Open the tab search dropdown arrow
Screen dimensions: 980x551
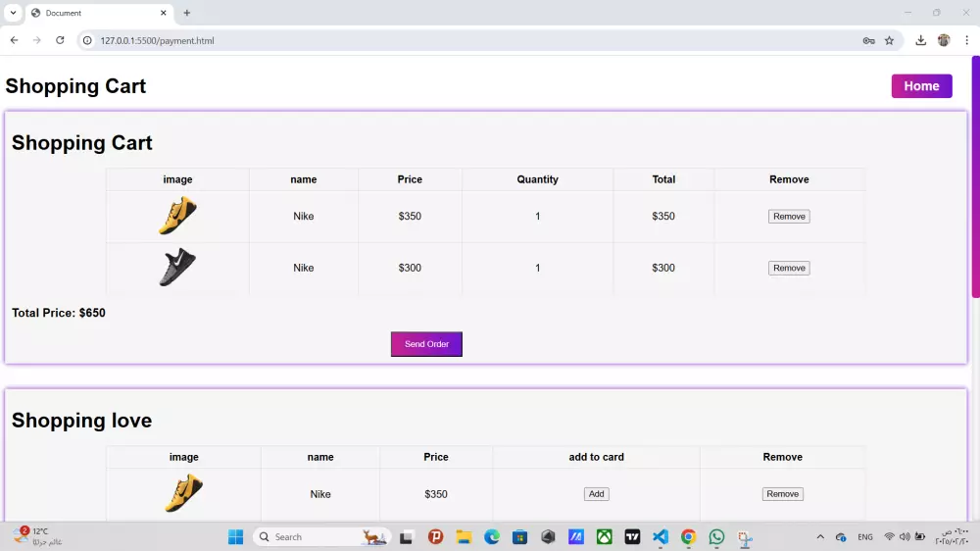pos(13,13)
